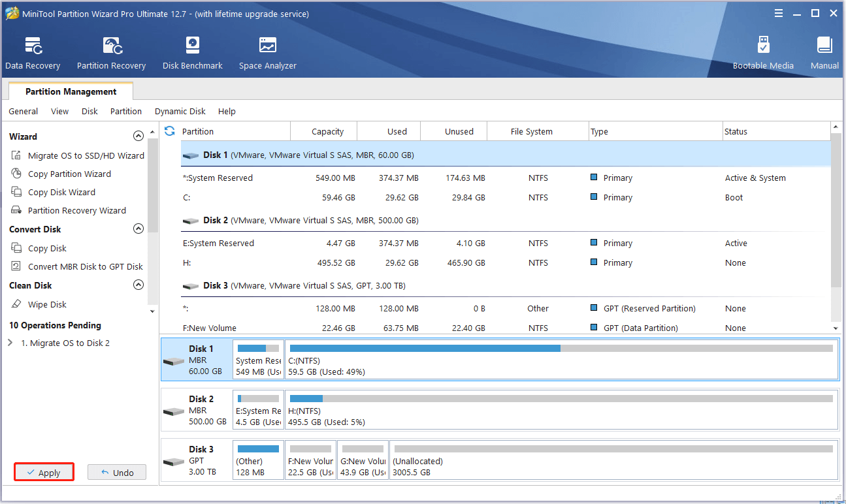Click the left panel scroll down arrow
Viewport: 846px width, 504px height.
(153, 311)
